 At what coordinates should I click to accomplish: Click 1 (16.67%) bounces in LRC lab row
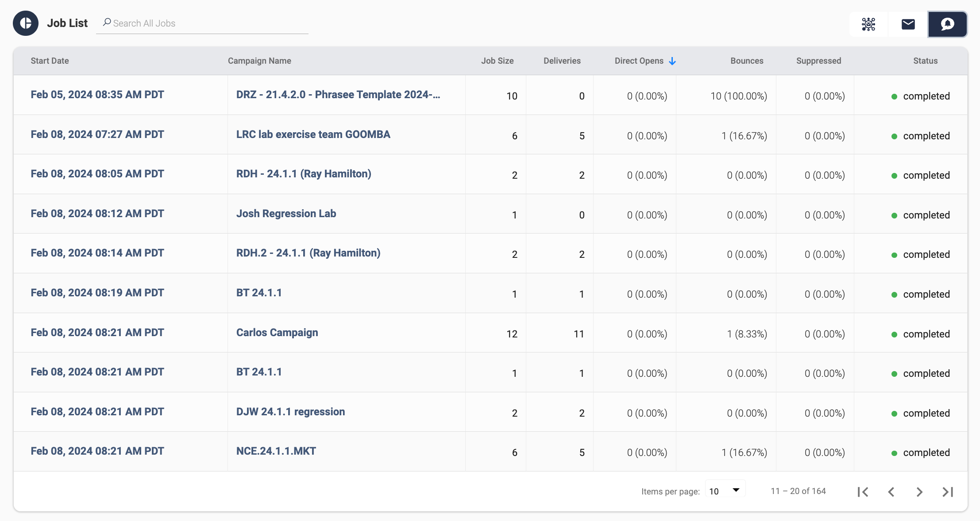coord(744,136)
